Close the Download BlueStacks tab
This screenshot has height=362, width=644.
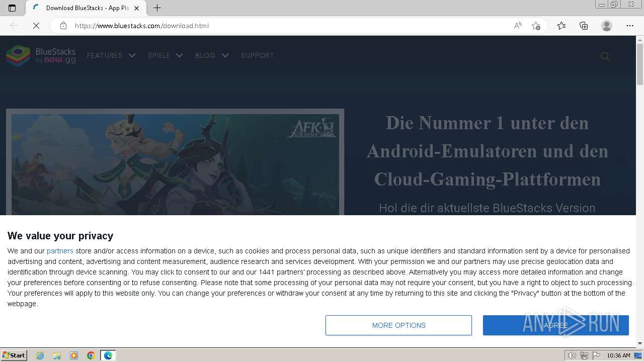pyautogui.click(x=136, y=8)
